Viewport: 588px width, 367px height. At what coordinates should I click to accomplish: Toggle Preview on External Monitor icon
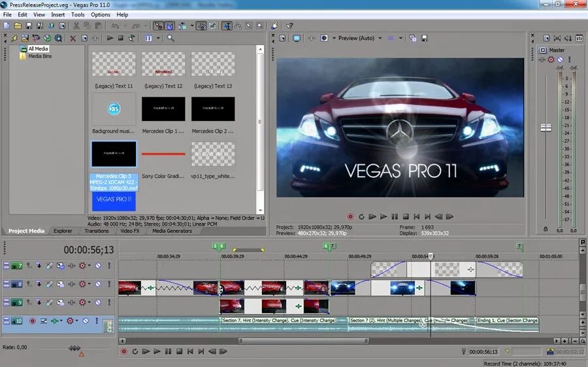click(296, 39)
